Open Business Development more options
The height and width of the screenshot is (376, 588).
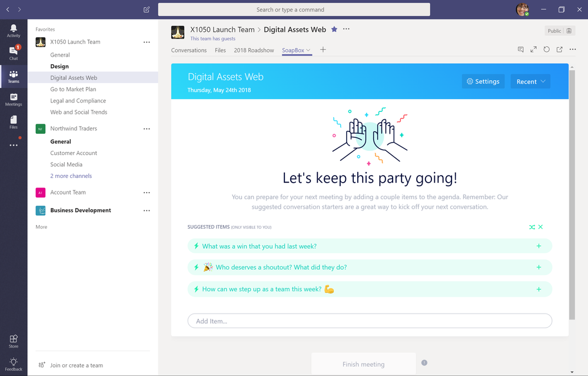tap(147, 211)
